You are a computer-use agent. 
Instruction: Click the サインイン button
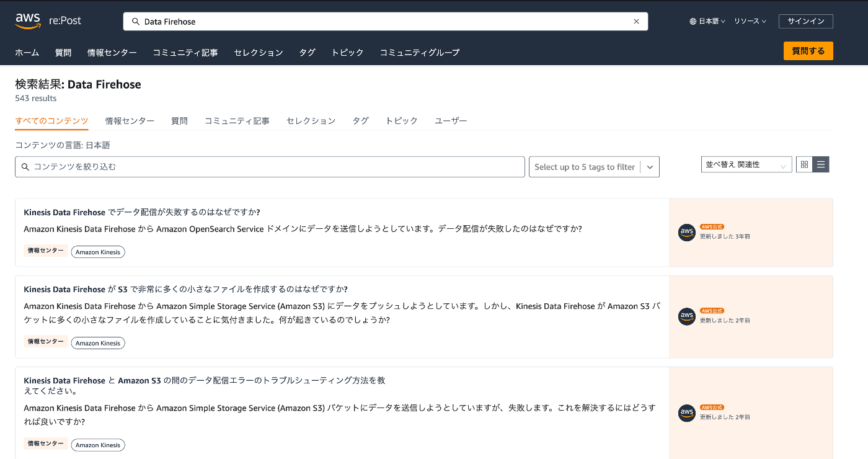pos(805,21)
